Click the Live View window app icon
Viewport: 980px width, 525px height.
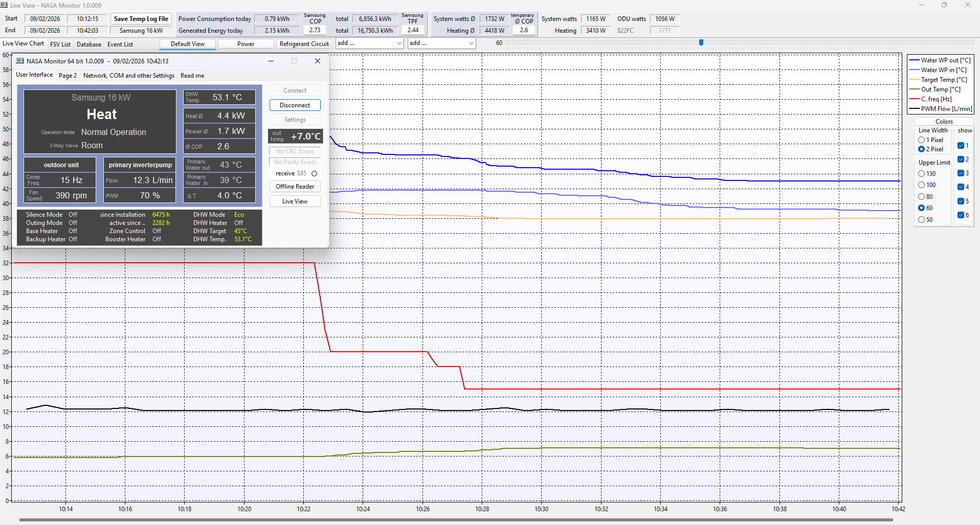[x=4, y=5]
